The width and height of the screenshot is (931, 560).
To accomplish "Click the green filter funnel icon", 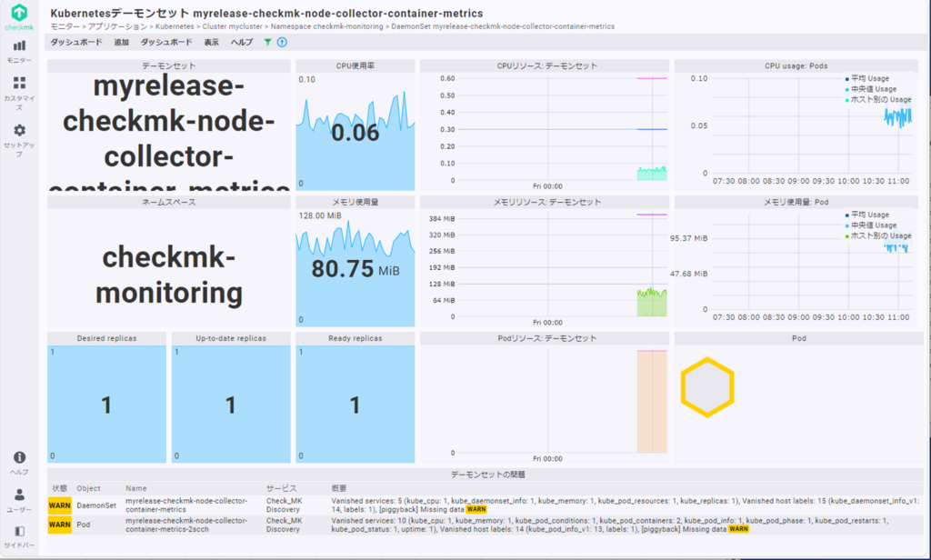I will click(268, 42).
